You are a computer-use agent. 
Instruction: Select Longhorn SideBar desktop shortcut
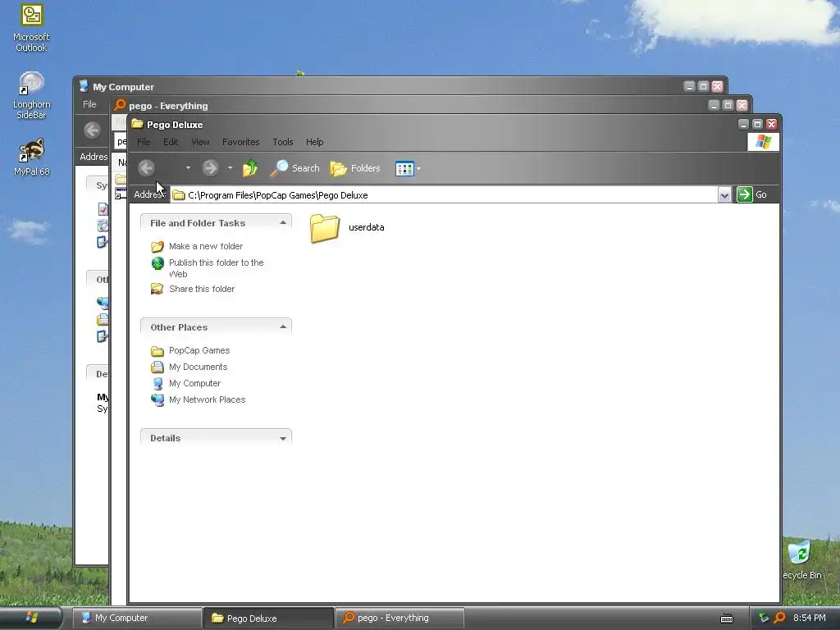(31, 95)
